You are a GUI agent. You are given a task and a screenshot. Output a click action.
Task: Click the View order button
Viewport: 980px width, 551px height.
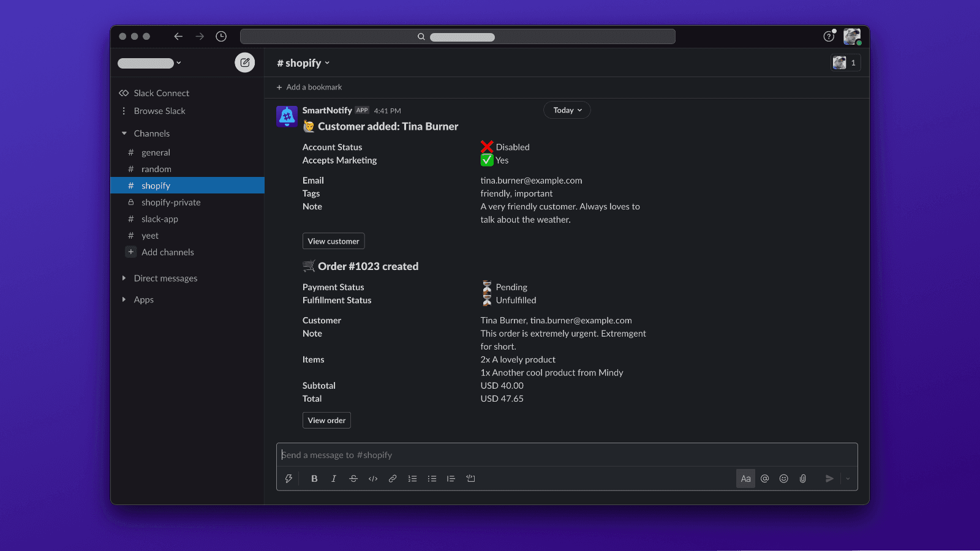coord(326,420)
